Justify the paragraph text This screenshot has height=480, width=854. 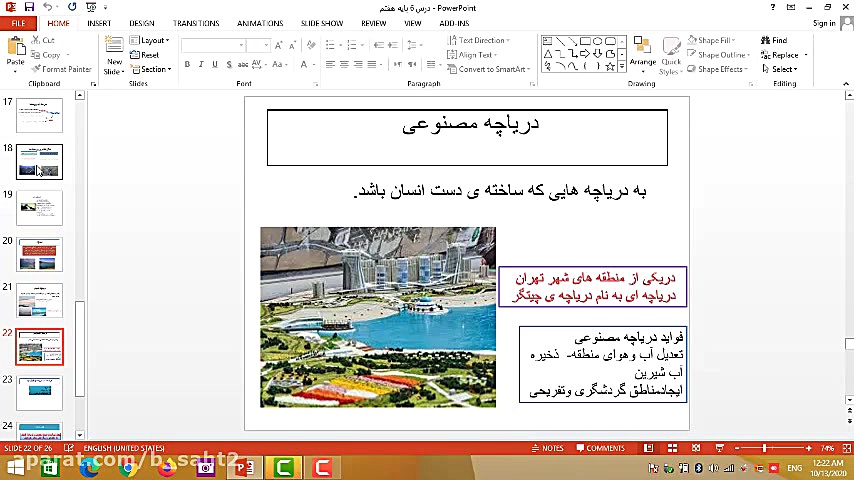coord(372,64)
